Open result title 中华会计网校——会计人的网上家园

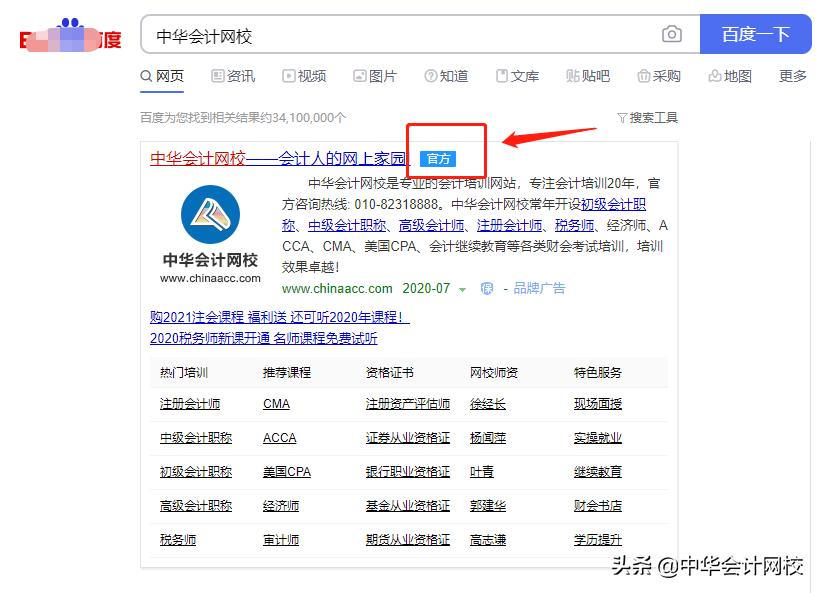coord(278,158)
